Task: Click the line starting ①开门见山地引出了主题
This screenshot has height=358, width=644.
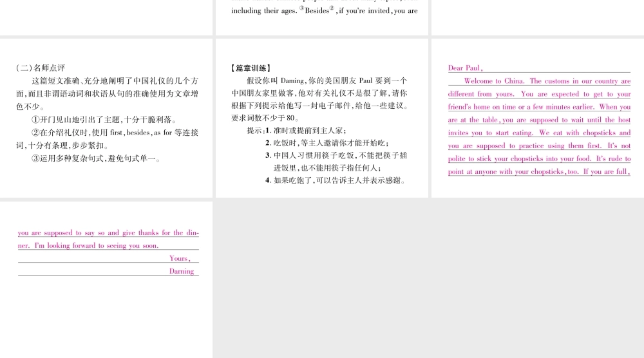Action: (x=104, y=120)
